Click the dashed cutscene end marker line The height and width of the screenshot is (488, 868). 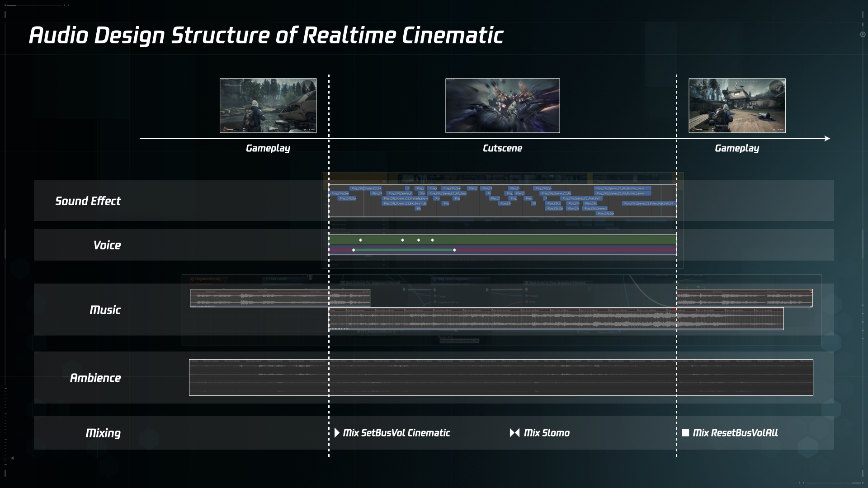676,266
